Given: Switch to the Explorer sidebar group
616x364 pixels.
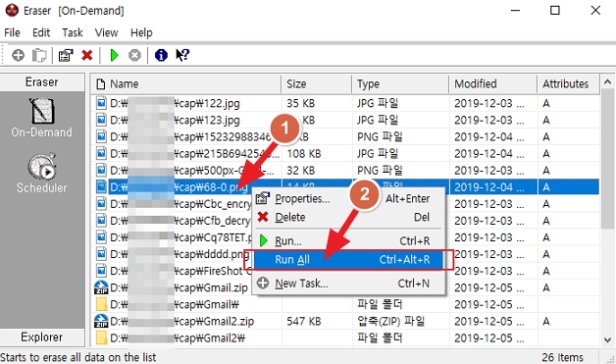Looking at the screenshot, I should pos(42,337).
